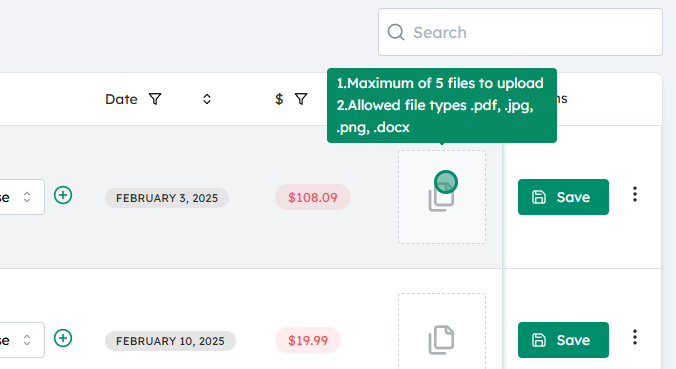Open more options for the $108.09 row

pos(635,194)
